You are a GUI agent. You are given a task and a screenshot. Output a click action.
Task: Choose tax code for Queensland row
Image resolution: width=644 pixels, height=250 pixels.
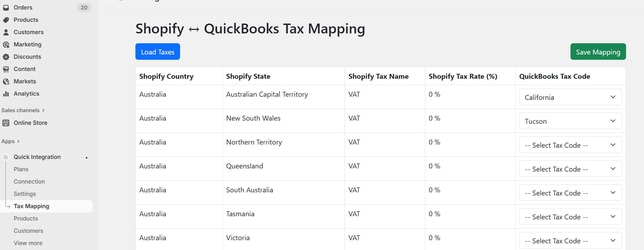pyautogui.click(x=570, y=169)
